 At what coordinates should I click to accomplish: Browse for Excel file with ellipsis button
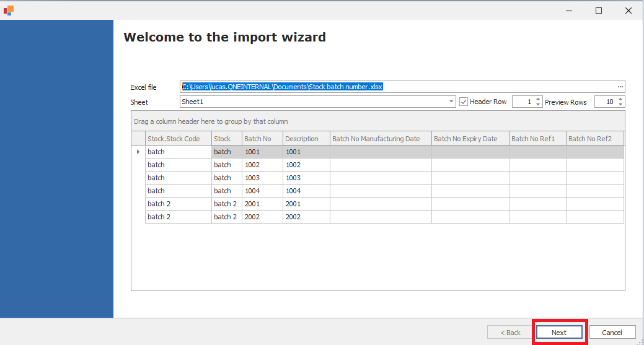coord(620,87)
